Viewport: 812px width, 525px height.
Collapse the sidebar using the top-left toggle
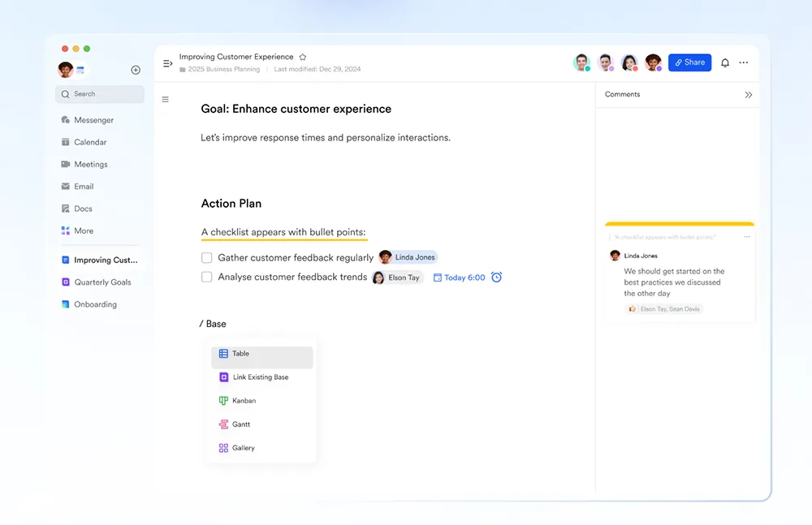(167, 63)
